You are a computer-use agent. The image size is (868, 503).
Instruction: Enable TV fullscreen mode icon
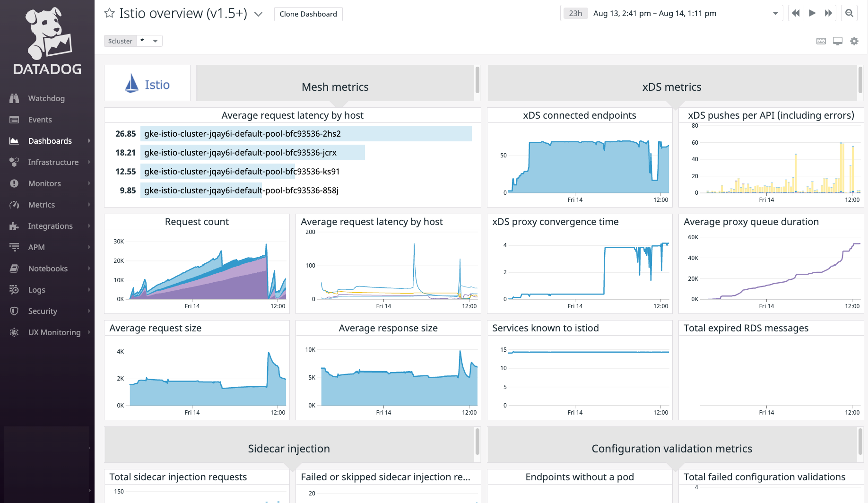click(837, 41)
